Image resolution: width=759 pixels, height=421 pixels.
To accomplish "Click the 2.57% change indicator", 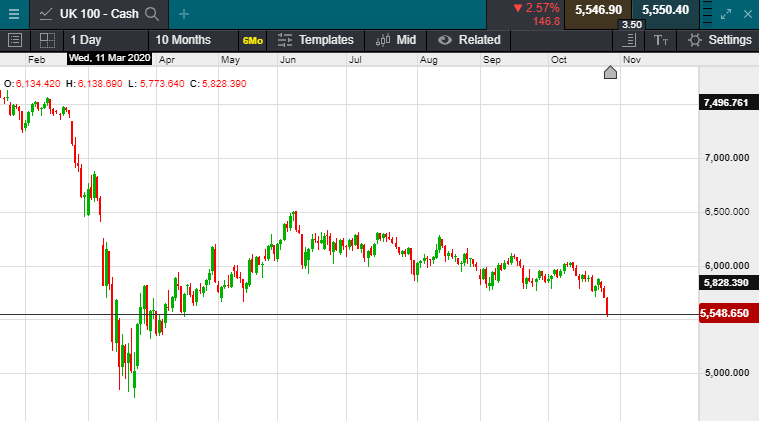I will point(536,8).
